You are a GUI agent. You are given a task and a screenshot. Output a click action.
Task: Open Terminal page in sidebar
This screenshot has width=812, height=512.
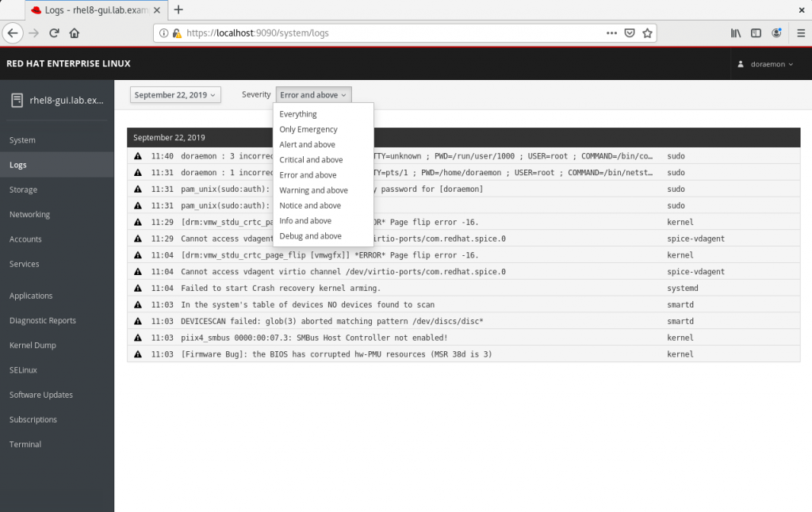(57, 444)
